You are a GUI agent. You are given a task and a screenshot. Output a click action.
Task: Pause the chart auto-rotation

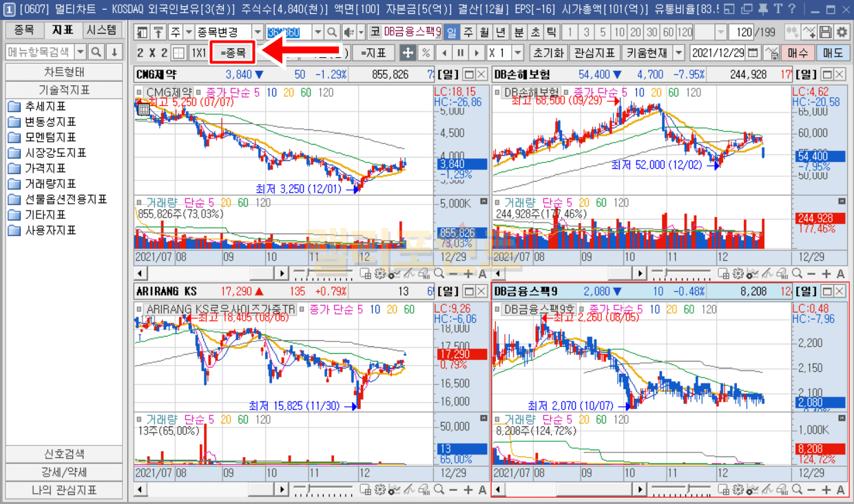coord(459,53)
